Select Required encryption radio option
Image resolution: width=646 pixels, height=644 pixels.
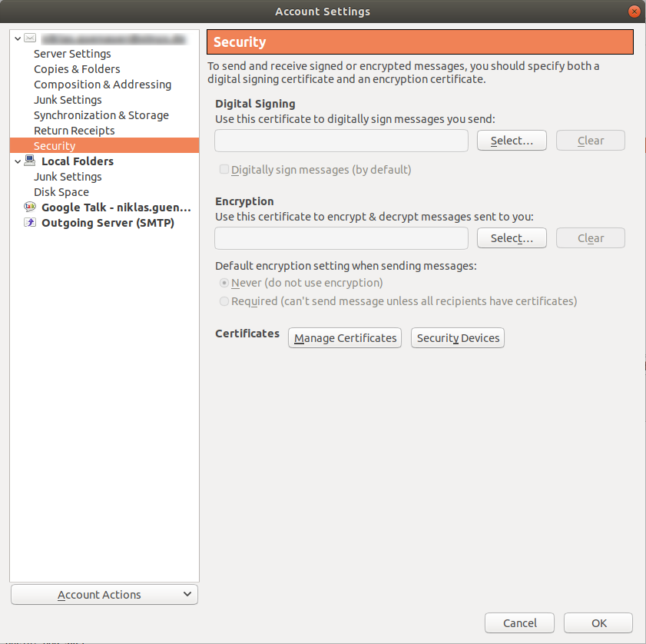tap(224, 301)
